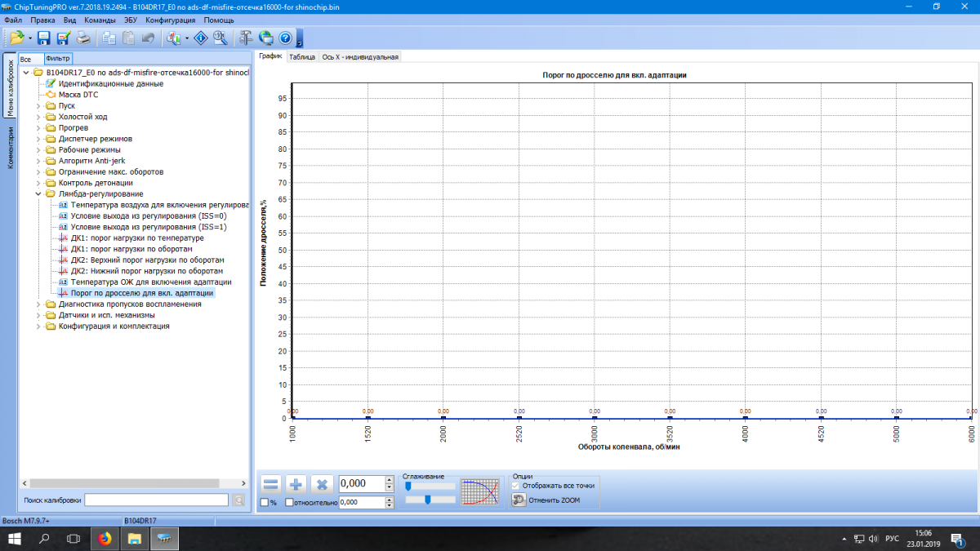This screenshot has height=551, width=980.
Task: Click the globe and monitor toolbar icon
Action: pyautogui.click(x=265, y=38)
